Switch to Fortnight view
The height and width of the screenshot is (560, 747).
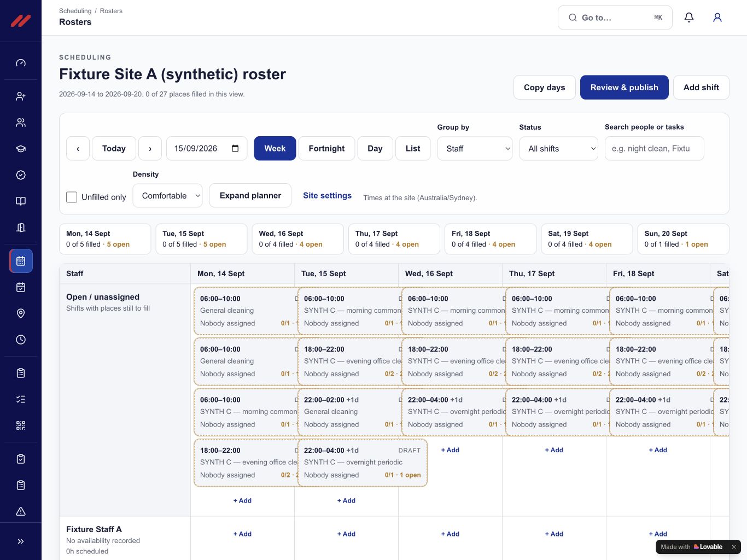tap(326, 148)
